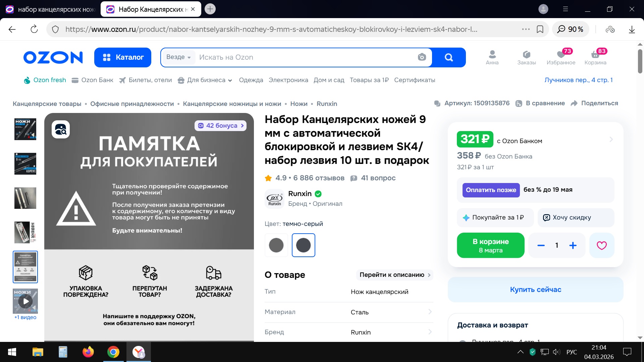The width and height of the screenshot is (644, 362).
Task: Expand the Для бизнеса menu
Action: tap(205, 80)
